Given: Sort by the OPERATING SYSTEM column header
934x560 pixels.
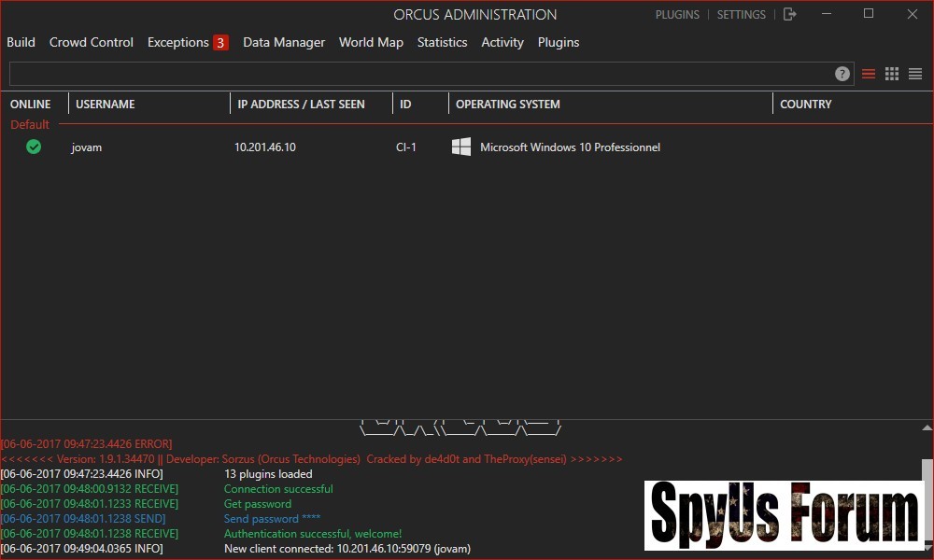Looking at the screenshot, I should click(x=508, y=105).
